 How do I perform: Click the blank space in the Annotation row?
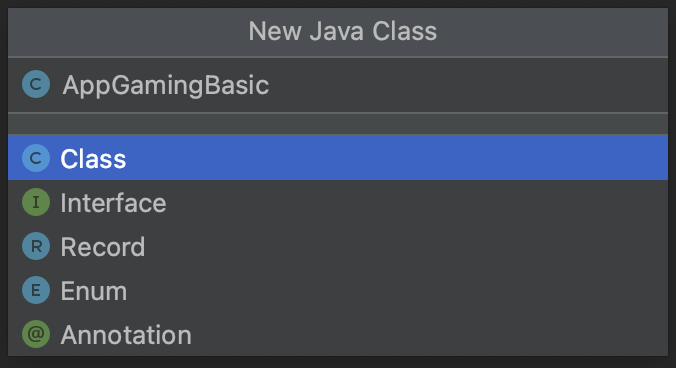(x=431, y=334)
